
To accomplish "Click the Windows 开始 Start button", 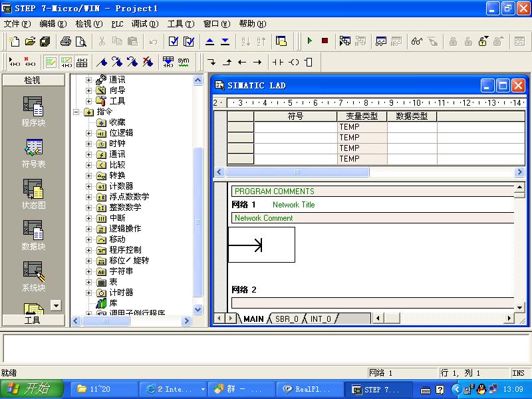I will tap(31, 389).
